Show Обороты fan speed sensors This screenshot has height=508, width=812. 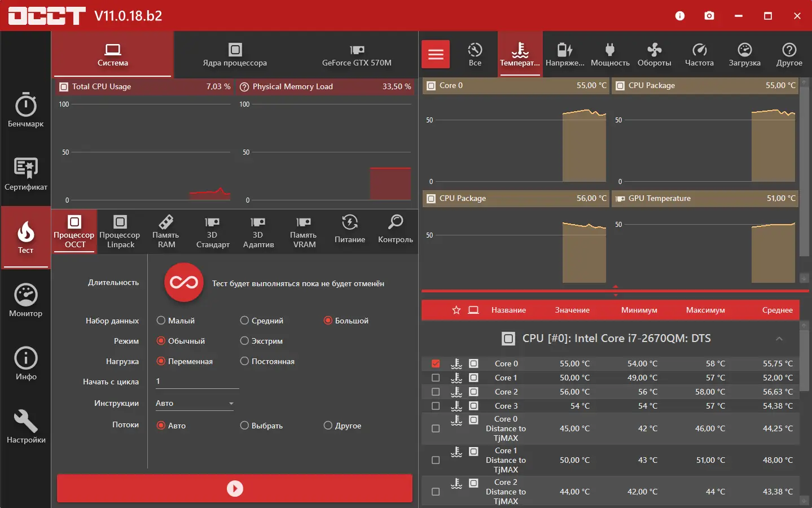click(655, 54)
